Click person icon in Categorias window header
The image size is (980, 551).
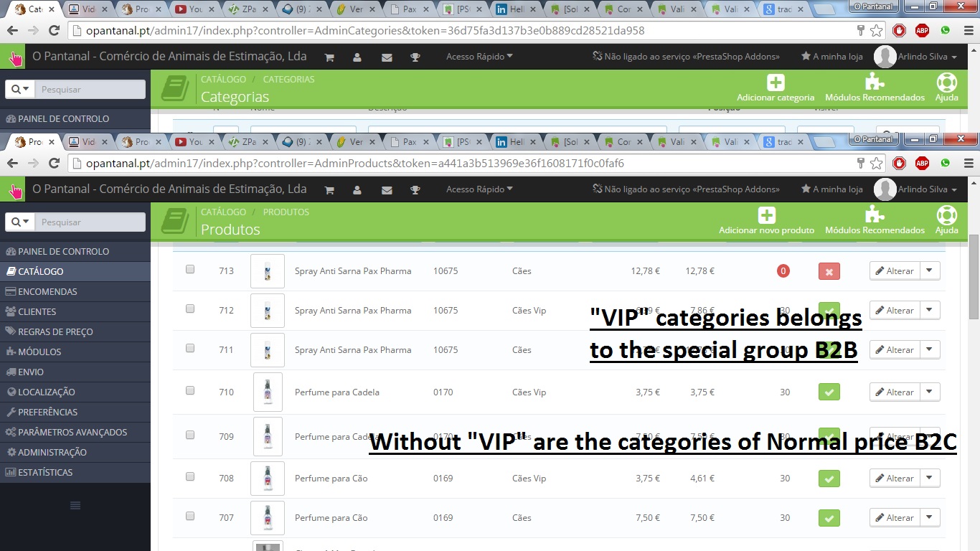[357, 57]
